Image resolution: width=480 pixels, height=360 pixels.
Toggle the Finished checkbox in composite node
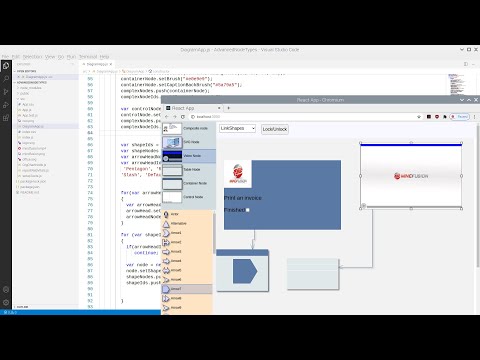pos(247,210)
